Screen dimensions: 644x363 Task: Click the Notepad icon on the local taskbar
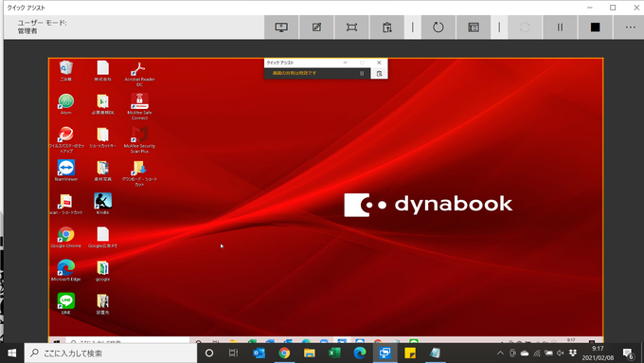click(436, 354)
